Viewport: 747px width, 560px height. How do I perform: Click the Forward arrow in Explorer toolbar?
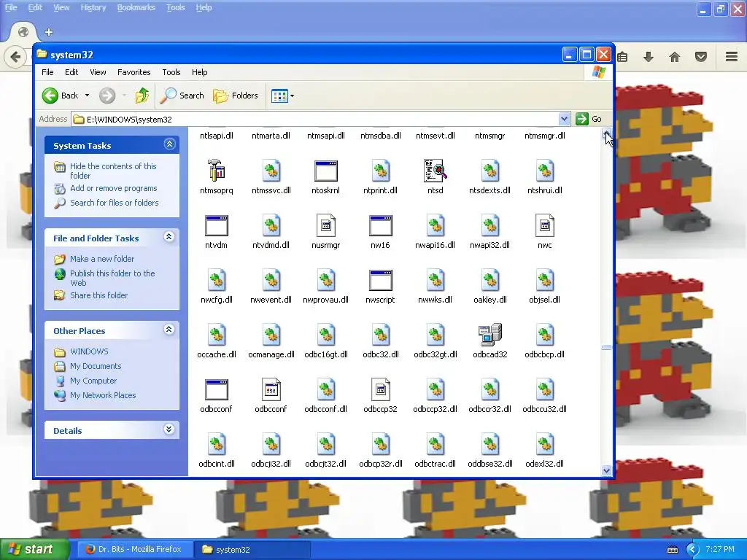click(107, 96)
